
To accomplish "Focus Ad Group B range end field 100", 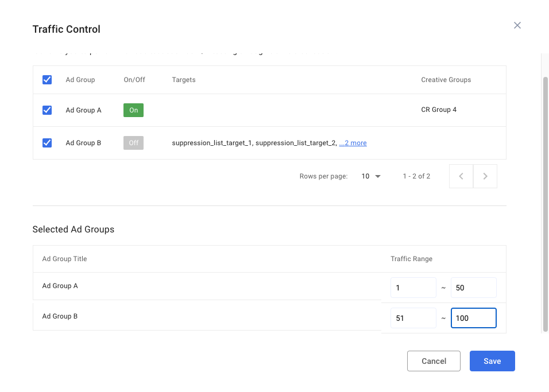I will click(x=473, y=318).
